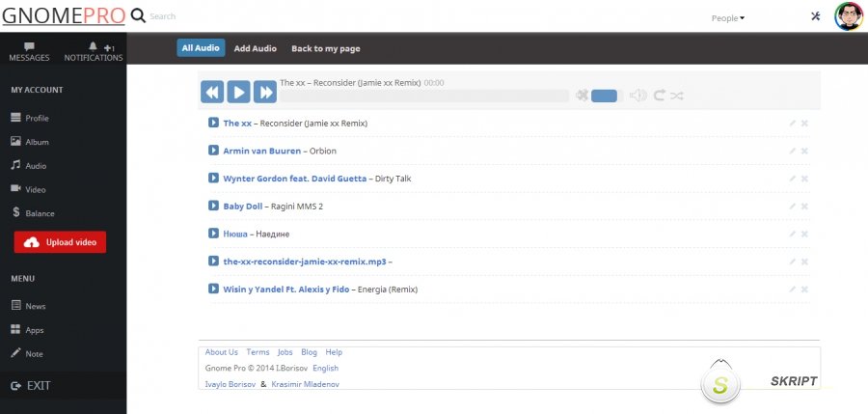Open Notifications bell
This screenshot has width=868, height=414.
point(93,52)
